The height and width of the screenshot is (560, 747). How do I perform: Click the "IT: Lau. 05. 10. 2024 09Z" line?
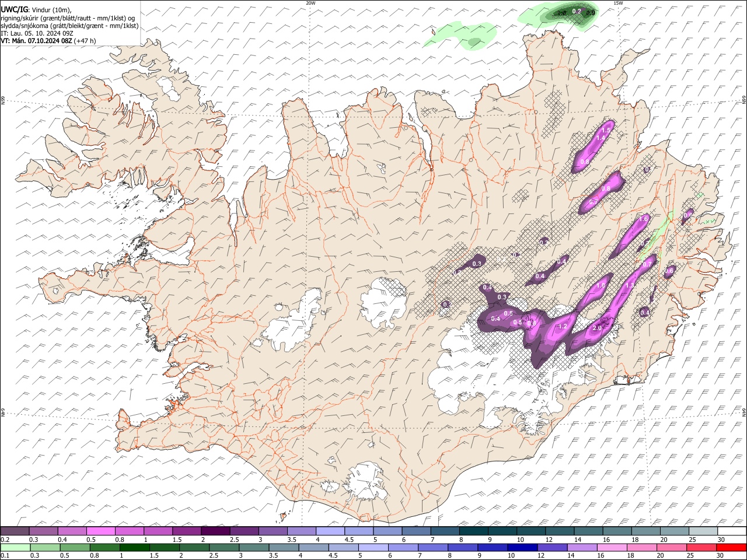pos(37,33)
